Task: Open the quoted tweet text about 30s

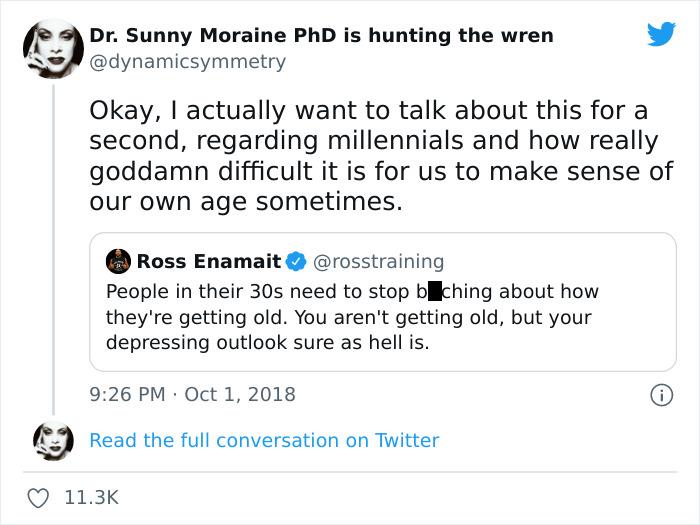Action: pyautogui.click(x=352, y=318)
